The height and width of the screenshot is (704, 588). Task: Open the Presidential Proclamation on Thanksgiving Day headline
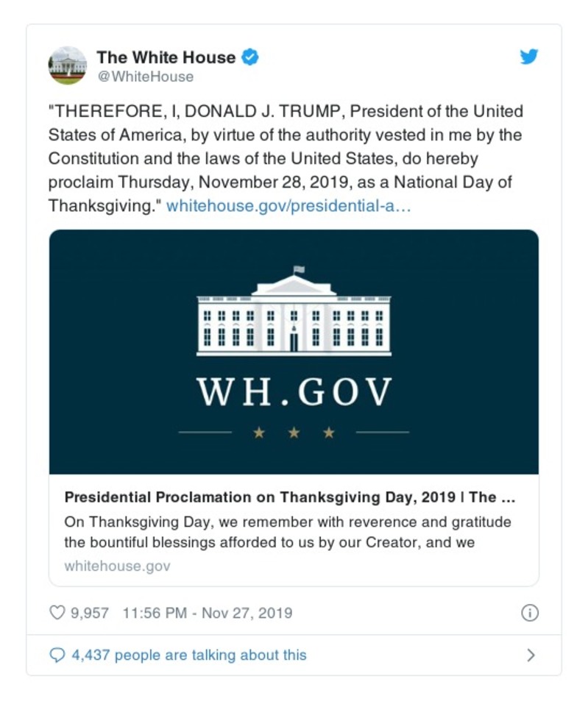coord(294,497)
